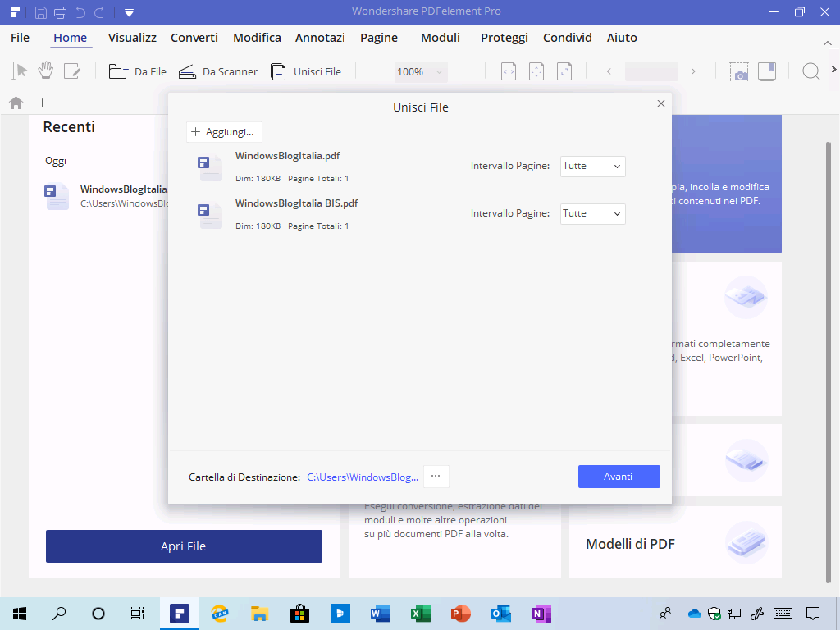The width and height of the screenshot is (840, 630).
Task: Click the fit width page icon
Action: 509,71
